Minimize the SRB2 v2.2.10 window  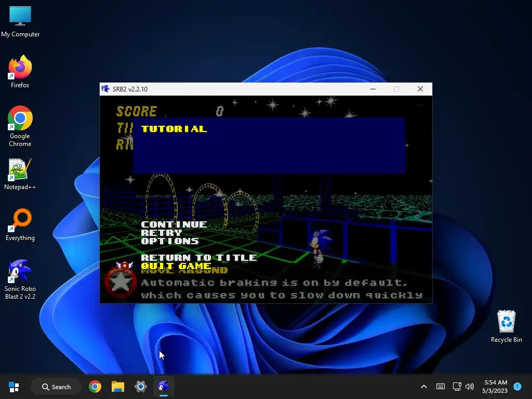click(373, 89)
